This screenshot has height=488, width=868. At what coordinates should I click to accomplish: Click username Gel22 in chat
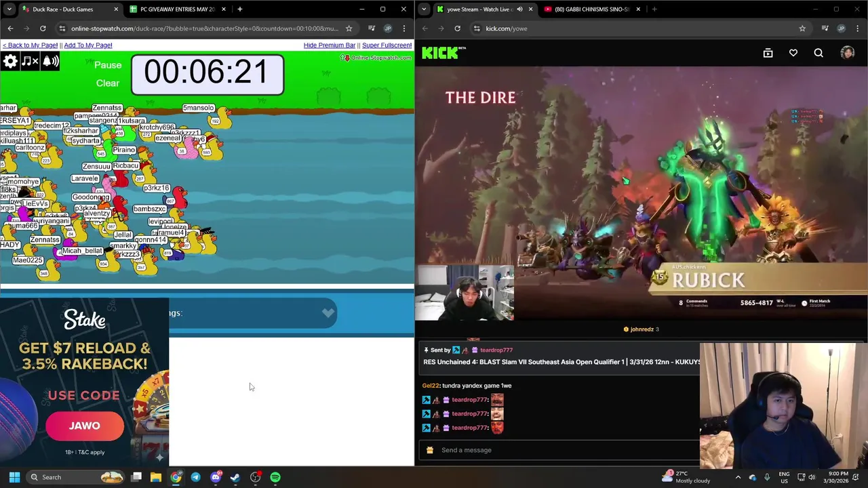click(x=431, y=386)
